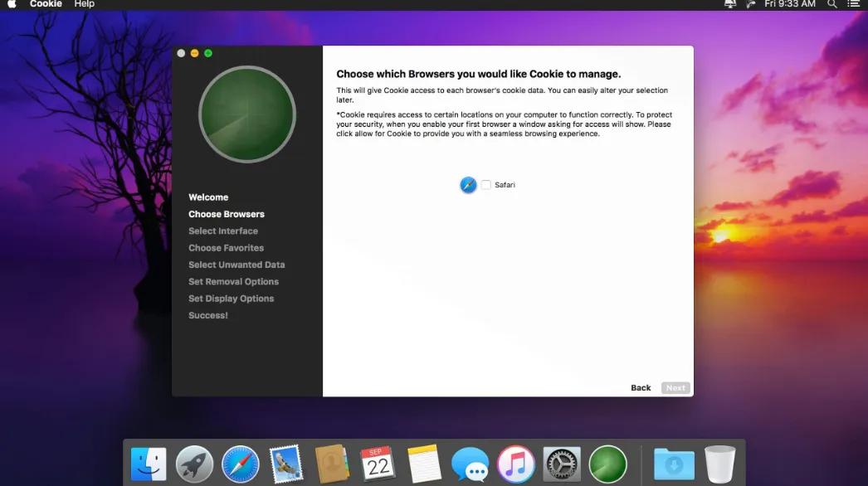This screenshot has width=868, height=486.
Task: Open Messages from the Dock
Action: [470, 464]
